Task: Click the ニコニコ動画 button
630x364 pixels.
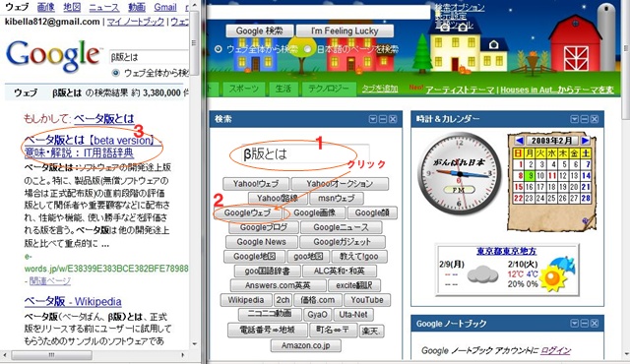Action: tap(269, 315)
